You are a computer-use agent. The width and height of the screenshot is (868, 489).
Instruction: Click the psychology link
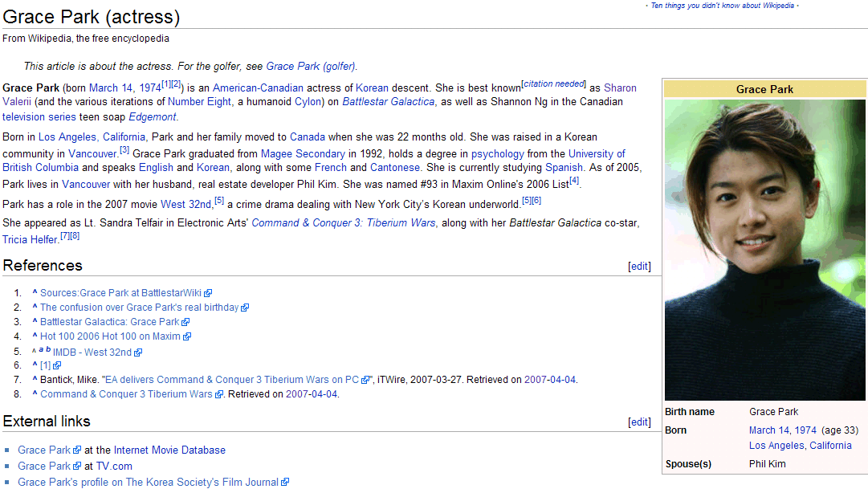[x=497, y=154]
